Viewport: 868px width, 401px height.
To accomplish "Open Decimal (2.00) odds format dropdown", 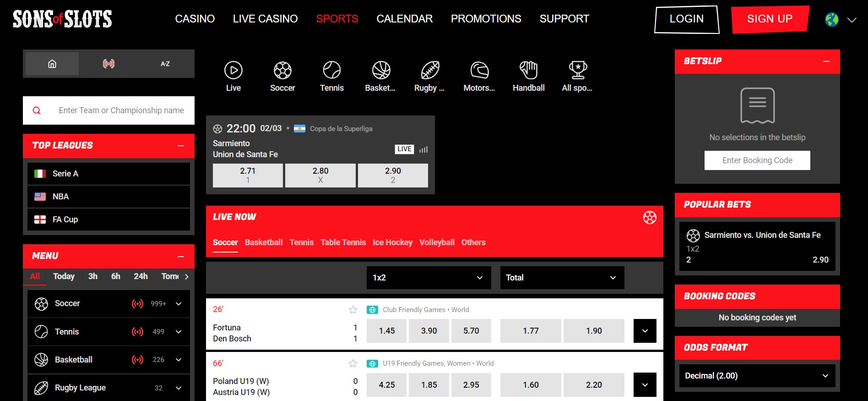I will pos(757,376).
